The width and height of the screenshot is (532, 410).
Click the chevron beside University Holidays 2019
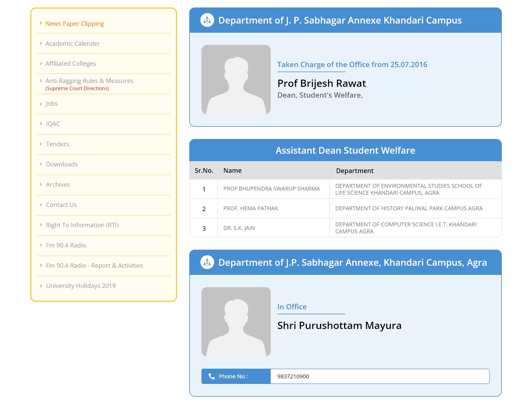(41, 286)
